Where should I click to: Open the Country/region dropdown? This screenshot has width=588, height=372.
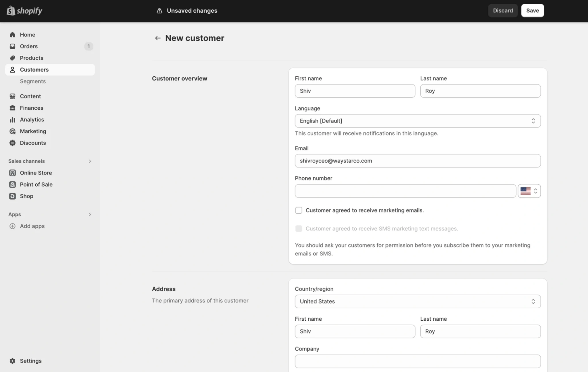click(x=418, y=301)
